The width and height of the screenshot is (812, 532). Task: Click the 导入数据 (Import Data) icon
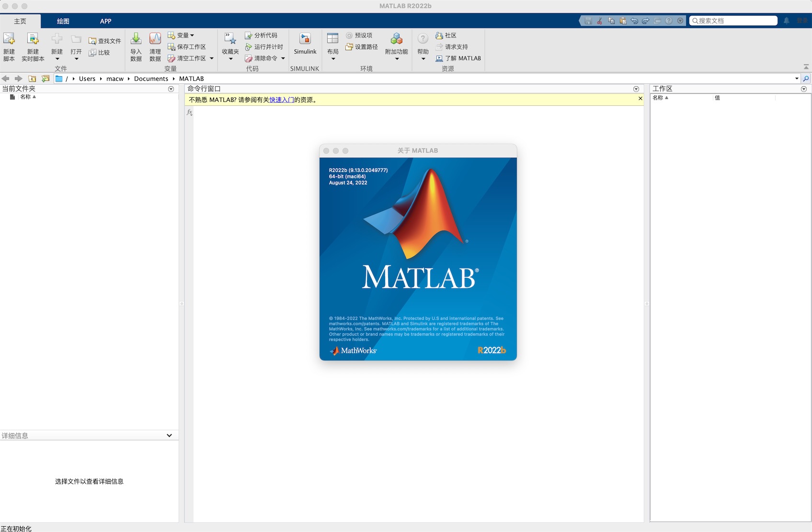(x=136, y=39)
